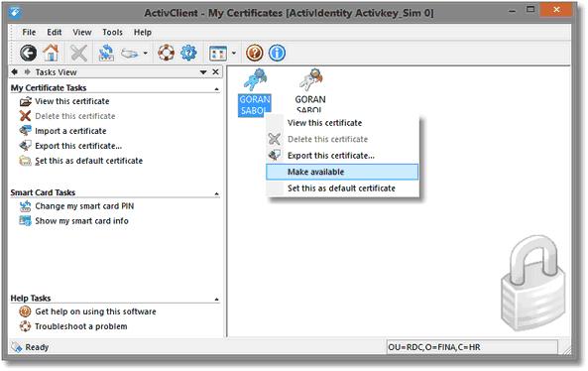This screenshot has height=371, width=588.
Task: Open the troubleshooting lifebuoy toolbar icon
Action: [166, 53]
